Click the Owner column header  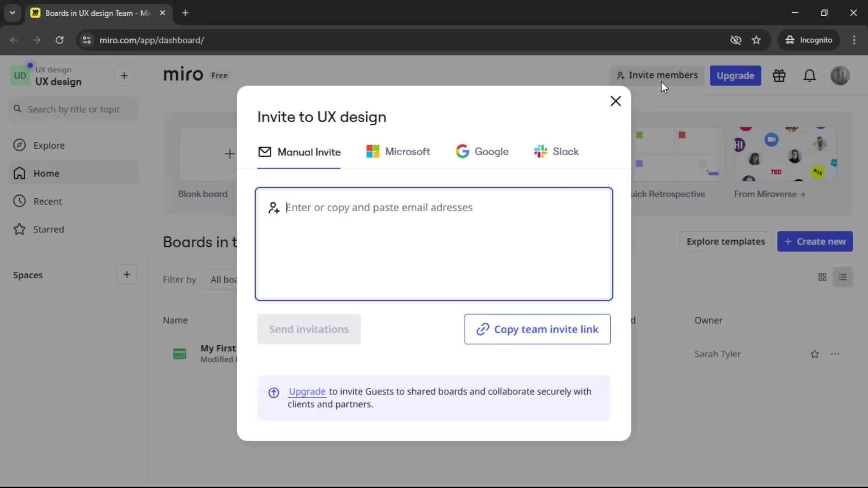point(708,320)
